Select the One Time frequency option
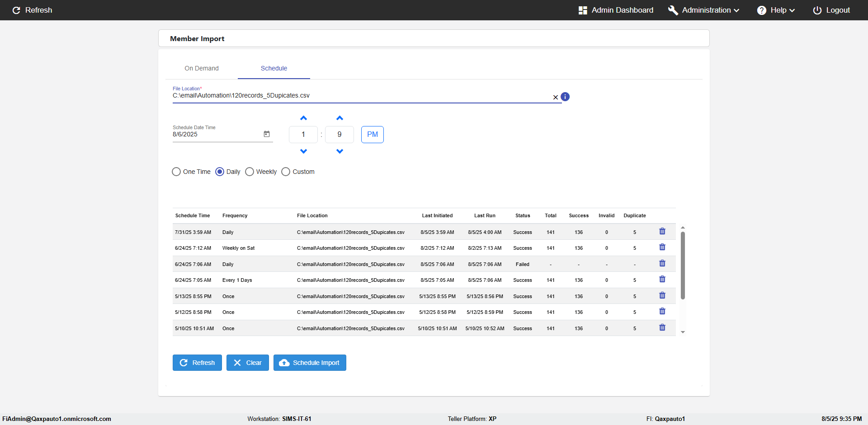868x425 pixels. [x=176, y=172]
